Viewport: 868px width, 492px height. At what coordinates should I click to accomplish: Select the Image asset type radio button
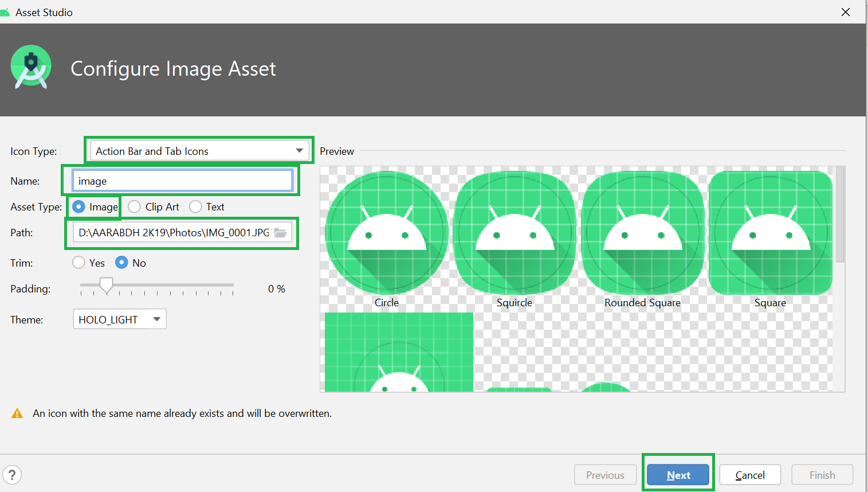point(79,206)
